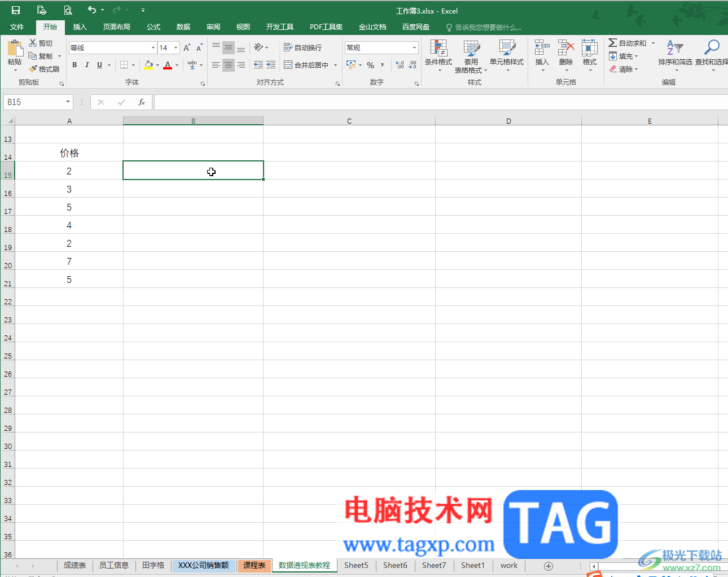Expand the Merge and Center dropdown arrow
Viewport: 728px width, 577px height.
coord(335,65)
